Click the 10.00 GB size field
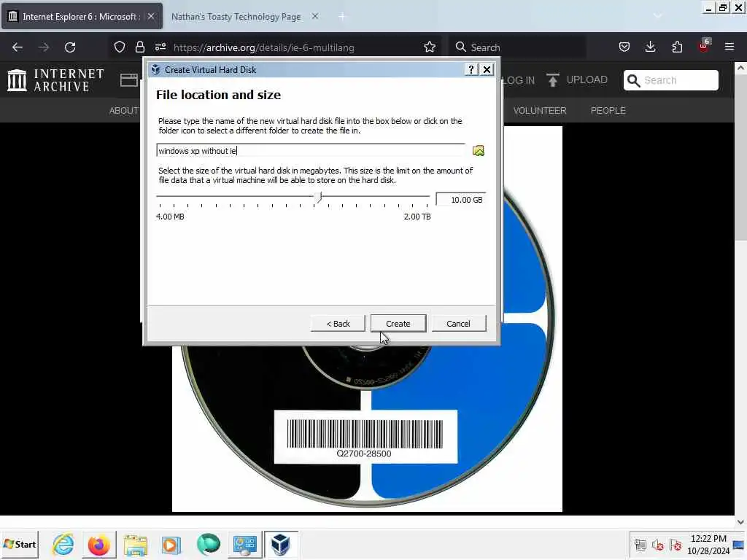Image resolution: width=747 pixels, height=560 pixels. coord(461,200)
